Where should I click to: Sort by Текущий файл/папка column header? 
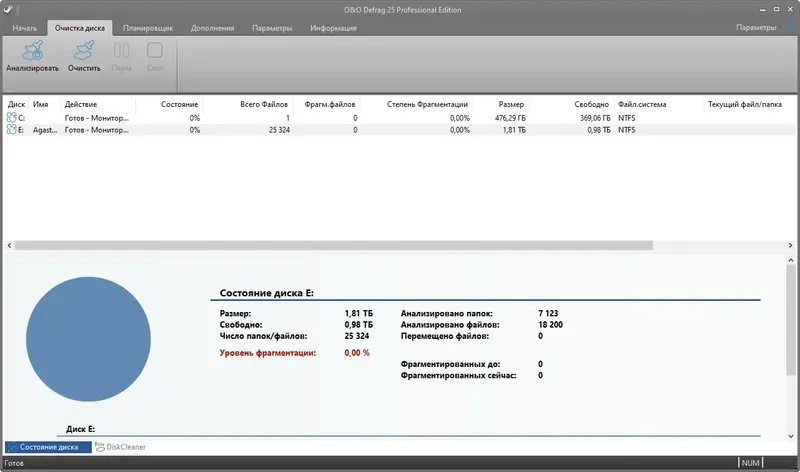pos(744,104)
